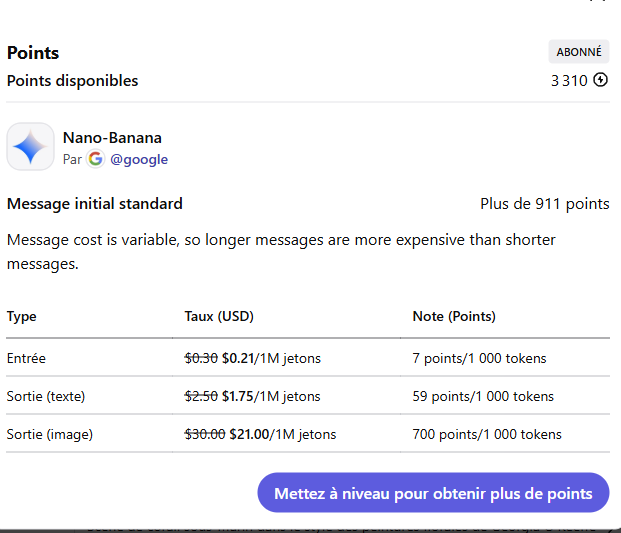
Task: Click the 'Plus de 911 points' cost
Action: [x=544, y=204]
